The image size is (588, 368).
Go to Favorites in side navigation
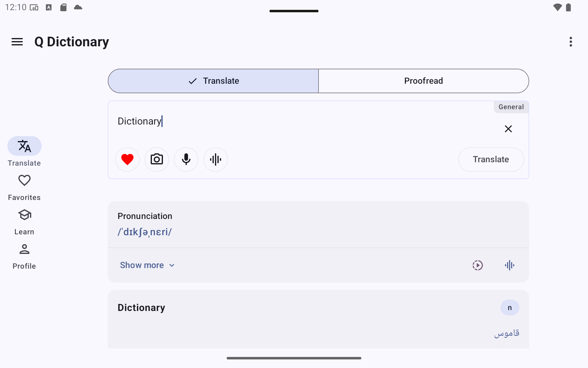[x=24, y=188]
